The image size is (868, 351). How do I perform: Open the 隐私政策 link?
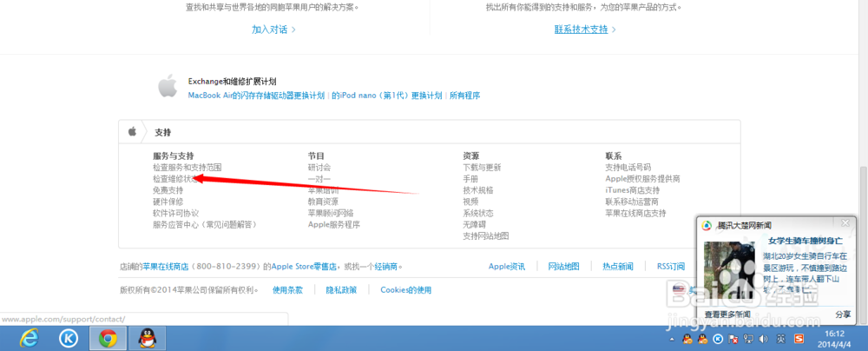pos(341,290)
